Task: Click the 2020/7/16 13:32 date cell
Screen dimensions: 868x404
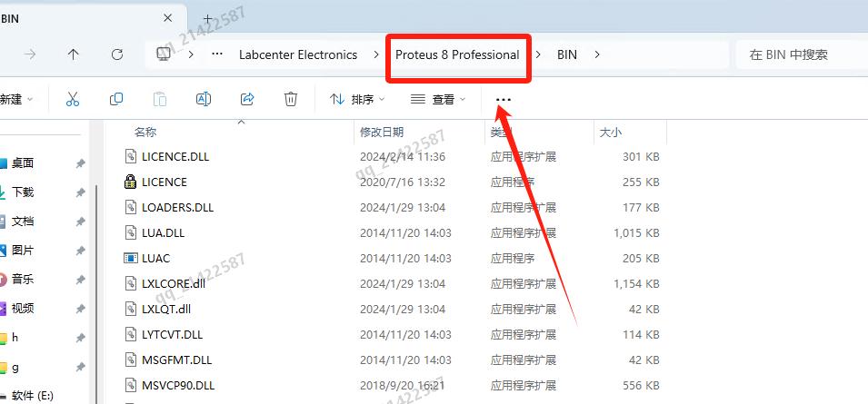Action: tap(403, 182)
